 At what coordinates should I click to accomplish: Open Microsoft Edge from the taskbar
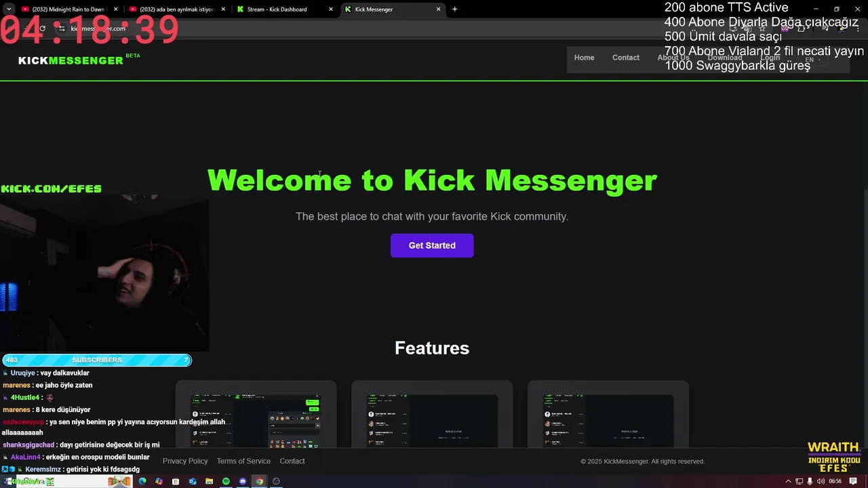point(142,481)
